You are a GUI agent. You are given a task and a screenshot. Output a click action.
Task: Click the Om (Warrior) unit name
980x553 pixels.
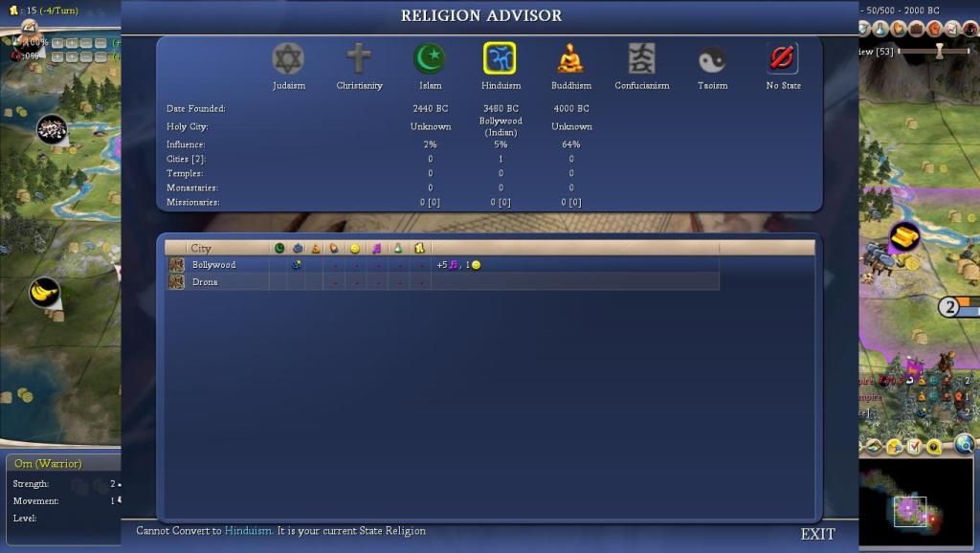(x=48, y=463)
